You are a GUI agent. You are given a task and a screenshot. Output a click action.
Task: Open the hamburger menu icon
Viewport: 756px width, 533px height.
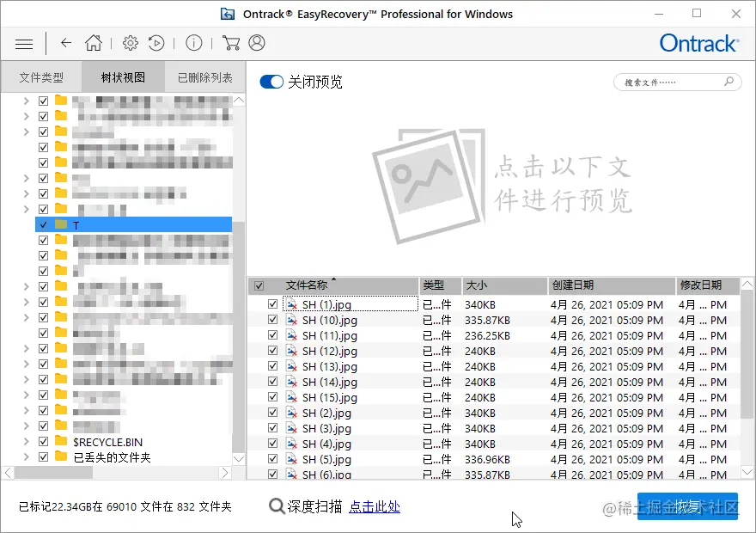pos(24,44)
